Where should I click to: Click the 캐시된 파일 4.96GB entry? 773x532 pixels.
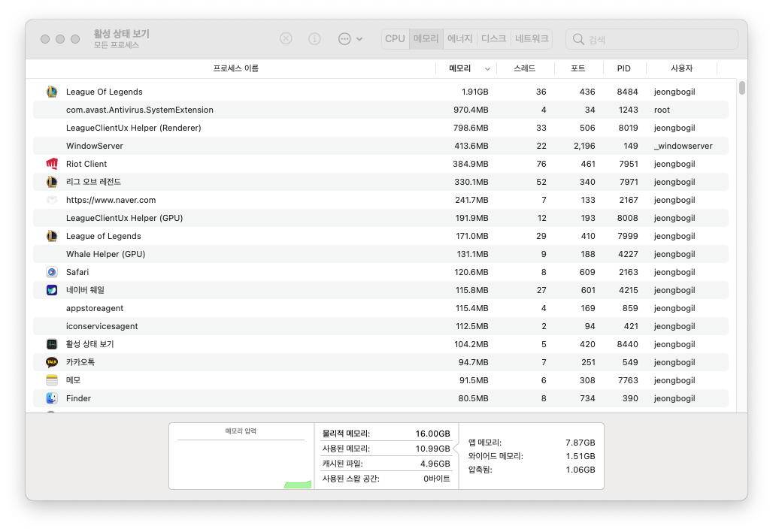[386, 464]
